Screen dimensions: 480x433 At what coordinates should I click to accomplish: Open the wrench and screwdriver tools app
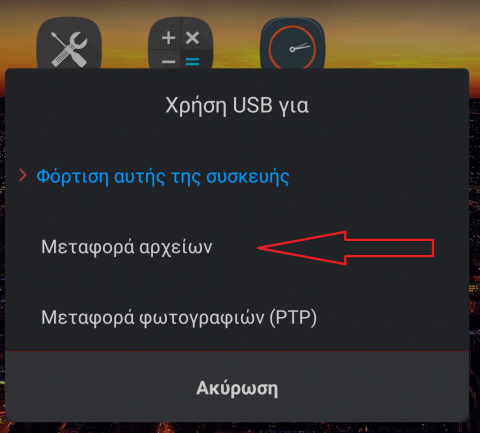coord(69,43)
